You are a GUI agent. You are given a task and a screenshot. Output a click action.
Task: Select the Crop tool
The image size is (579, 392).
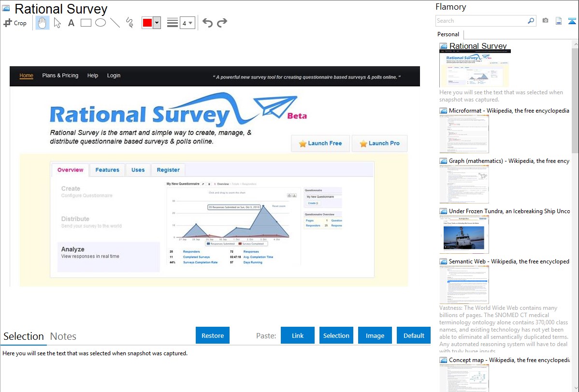pyautogui.click(x=15, y=23)
